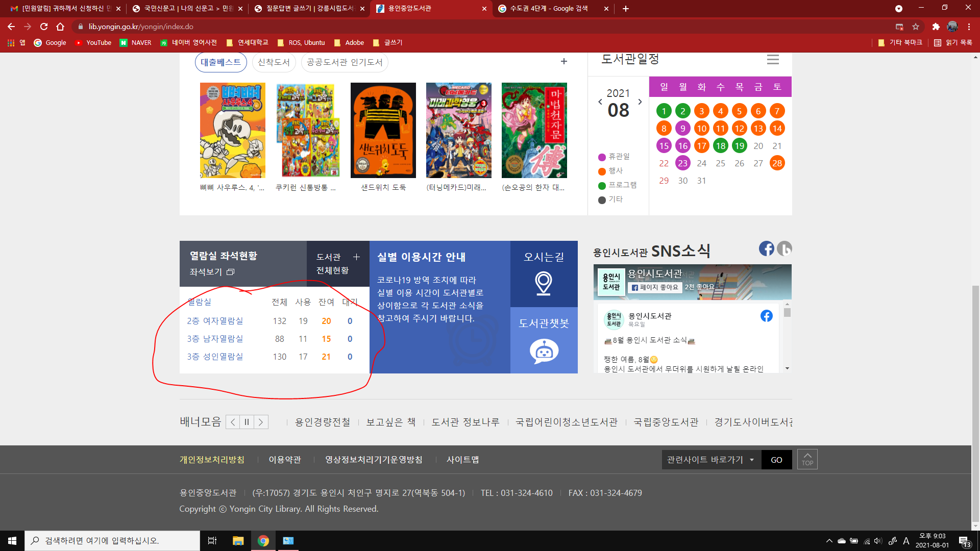This screenshot has width=980, height=551.
Task: Pause the 배너모음 banner rotation
Action: (x=247, y=422)
